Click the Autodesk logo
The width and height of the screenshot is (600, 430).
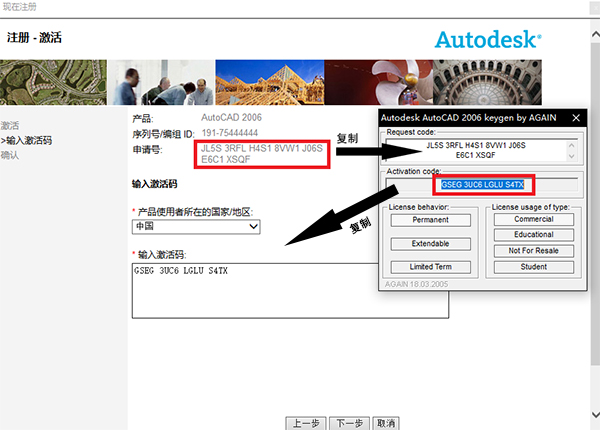[x=488, y=40]
